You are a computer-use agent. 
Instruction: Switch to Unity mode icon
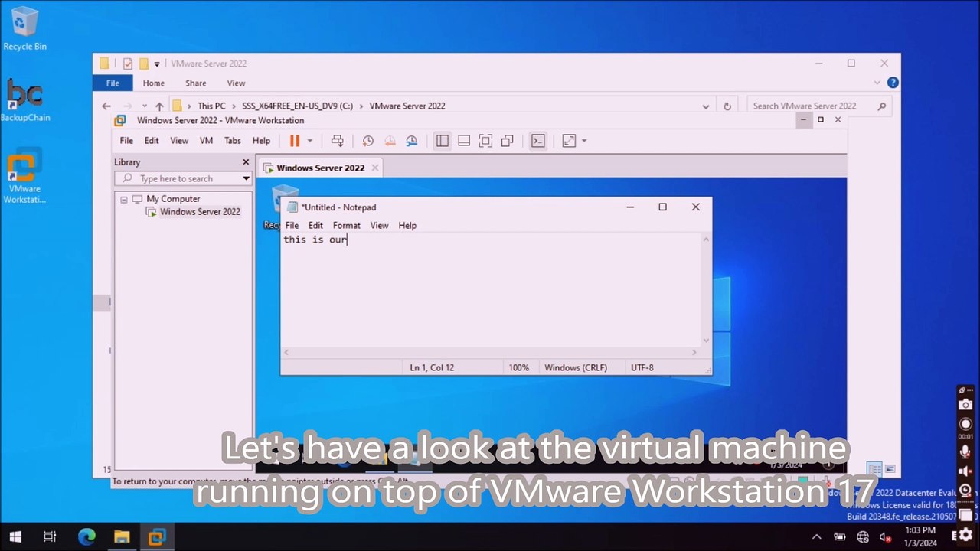[507, 141]
